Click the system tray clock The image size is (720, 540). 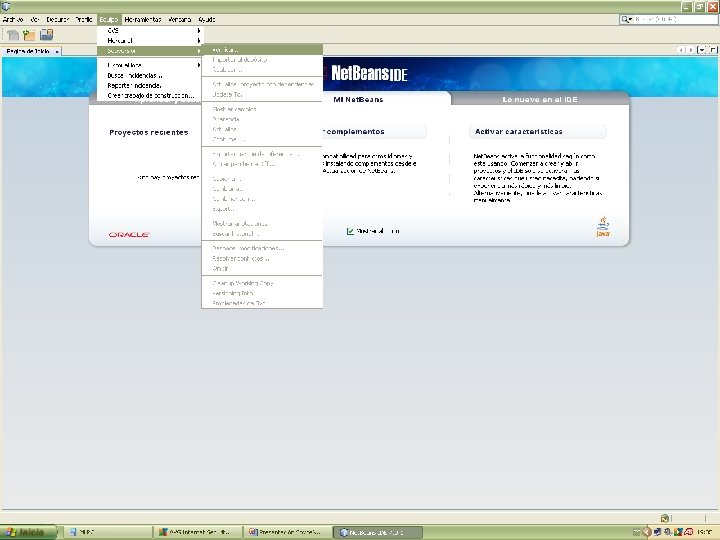click(705, 532)
